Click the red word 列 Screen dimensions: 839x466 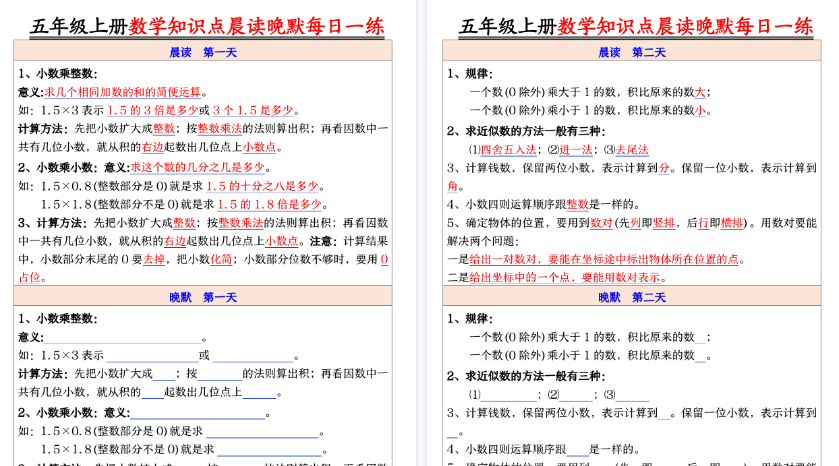(635, 223)
